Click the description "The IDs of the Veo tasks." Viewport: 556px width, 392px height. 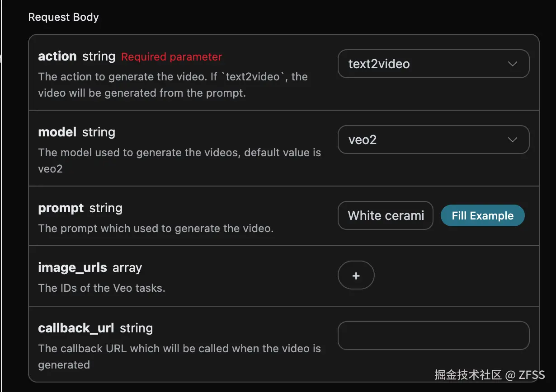(102, 288)
